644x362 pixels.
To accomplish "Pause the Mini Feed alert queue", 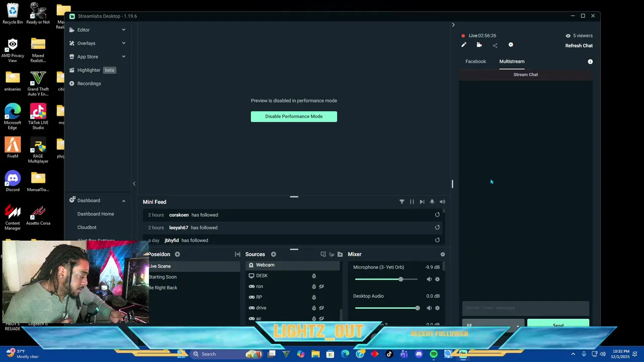I will coord(412,202).
